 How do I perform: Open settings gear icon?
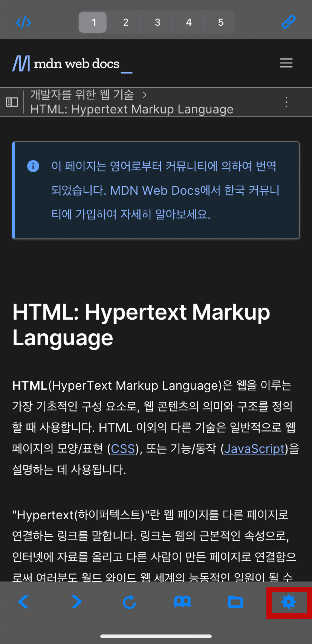pos(289,602)
